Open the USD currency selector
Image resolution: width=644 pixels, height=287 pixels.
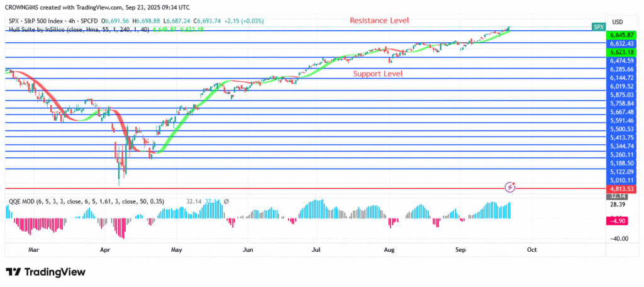click(x=618, y=21)
